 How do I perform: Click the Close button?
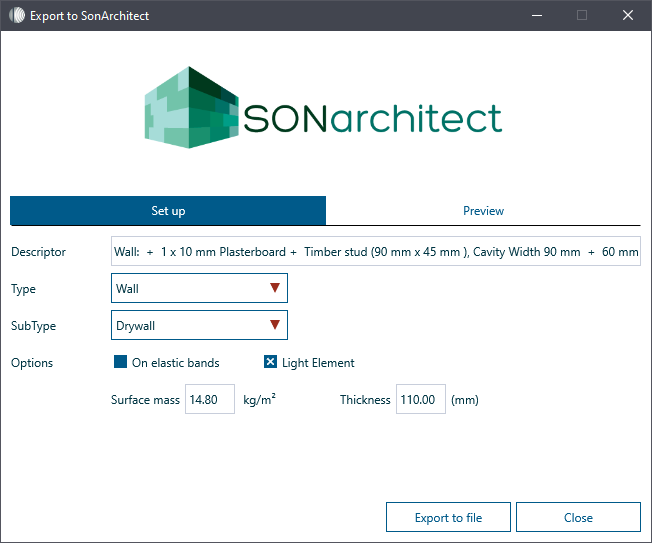(x=578, y=517)
